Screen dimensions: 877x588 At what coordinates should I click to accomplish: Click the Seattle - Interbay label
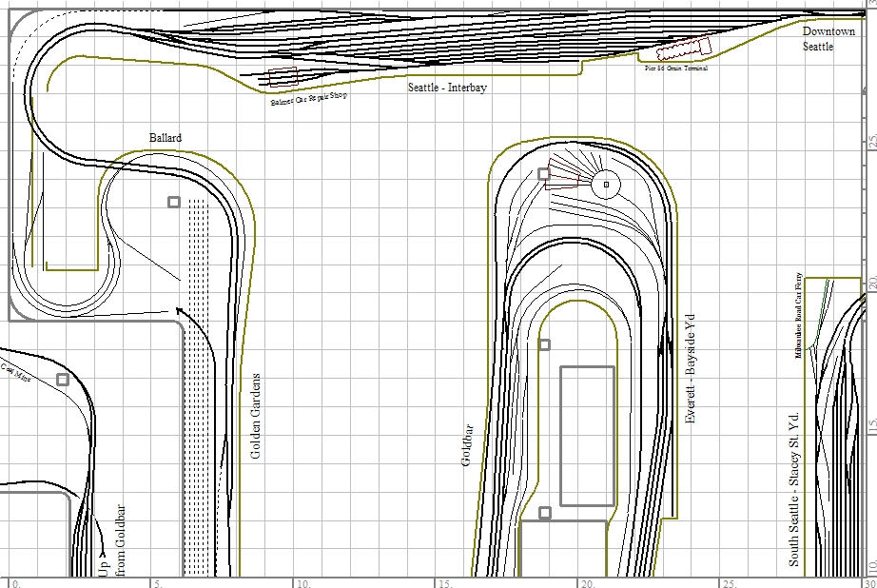point(447,88)
